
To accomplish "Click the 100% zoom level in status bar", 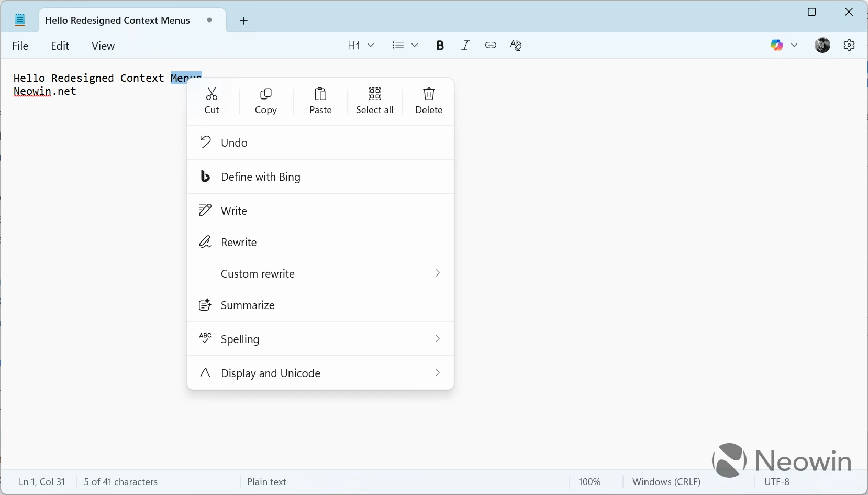I will 589,482.
